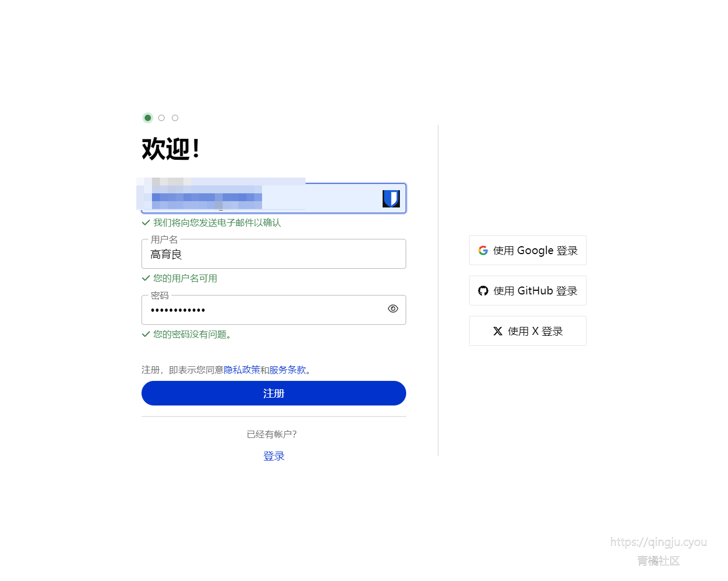Click the Google logo icon
728x581 pixels.
point(483,250)
